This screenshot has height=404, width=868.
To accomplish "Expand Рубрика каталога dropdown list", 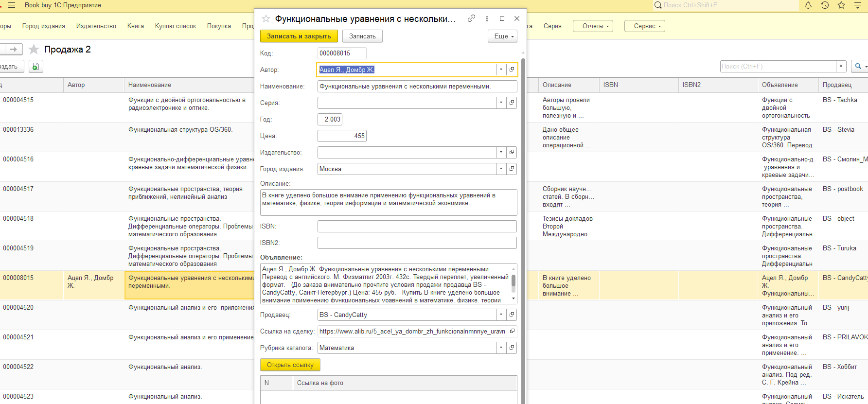I will click(x=501, y=348).
